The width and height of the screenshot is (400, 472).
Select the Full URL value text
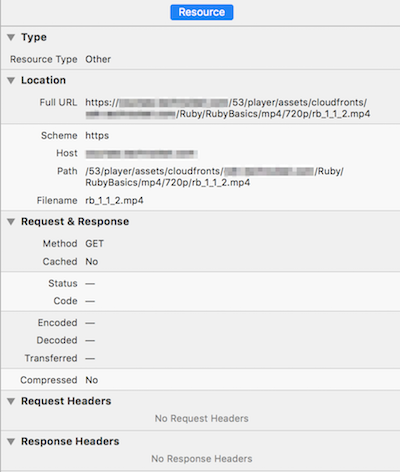pos(228,108)
